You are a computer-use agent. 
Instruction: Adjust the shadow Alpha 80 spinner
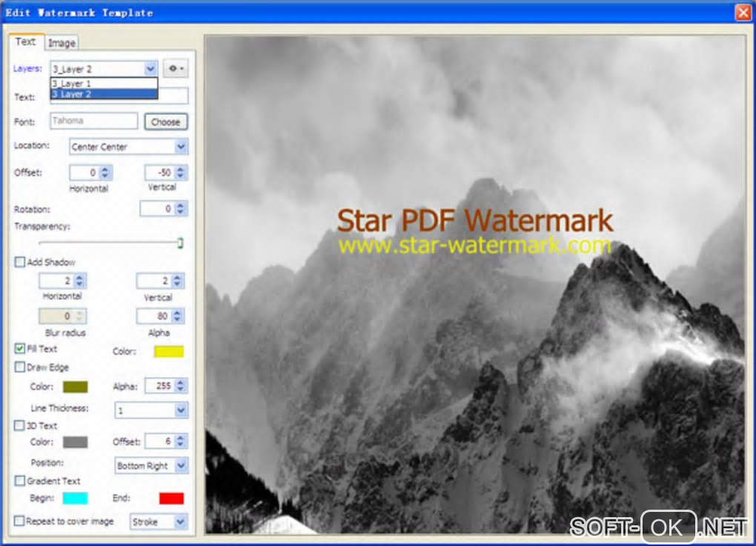[x=177, y=316]
